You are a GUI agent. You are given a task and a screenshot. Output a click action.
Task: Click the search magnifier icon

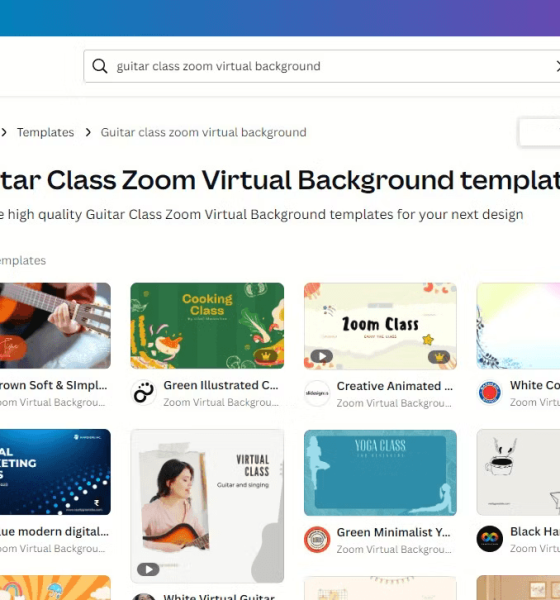[100, 66]
